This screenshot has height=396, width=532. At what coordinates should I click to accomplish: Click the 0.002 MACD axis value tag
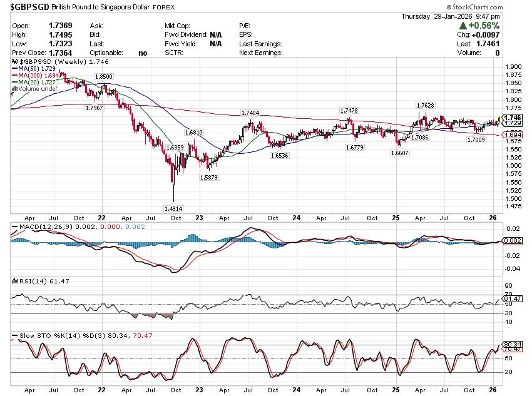(513, 241)
